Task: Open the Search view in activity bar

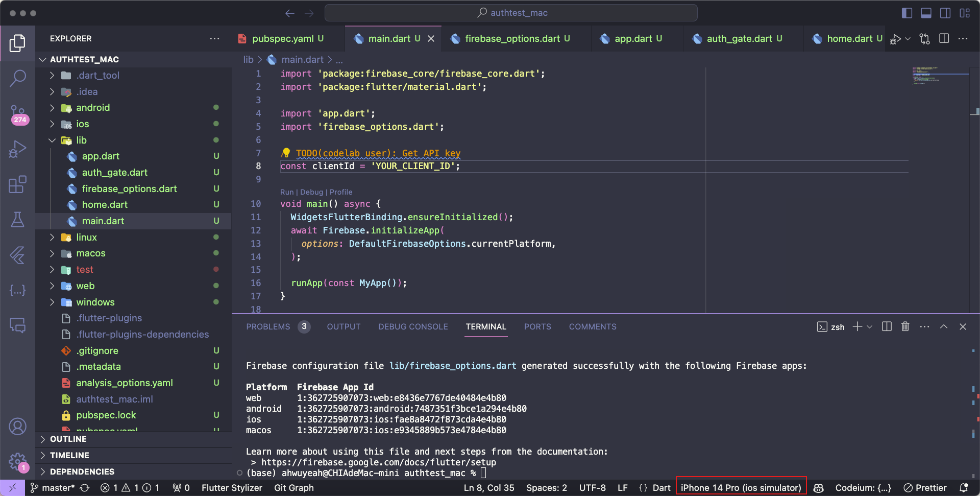Action: point(17,78)
